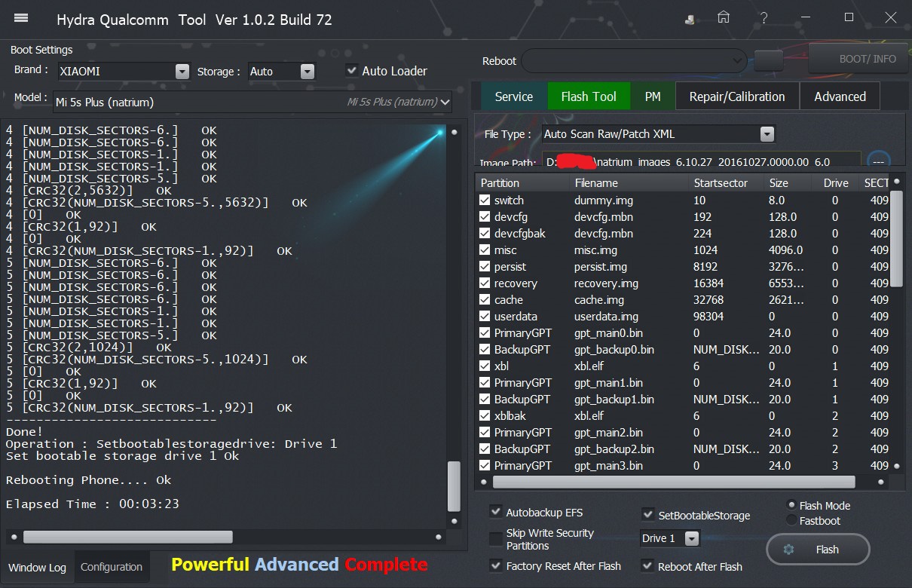The image size is (912, 588).
Task: Select the recovery.img filename cell
Action: pos(606,283)
